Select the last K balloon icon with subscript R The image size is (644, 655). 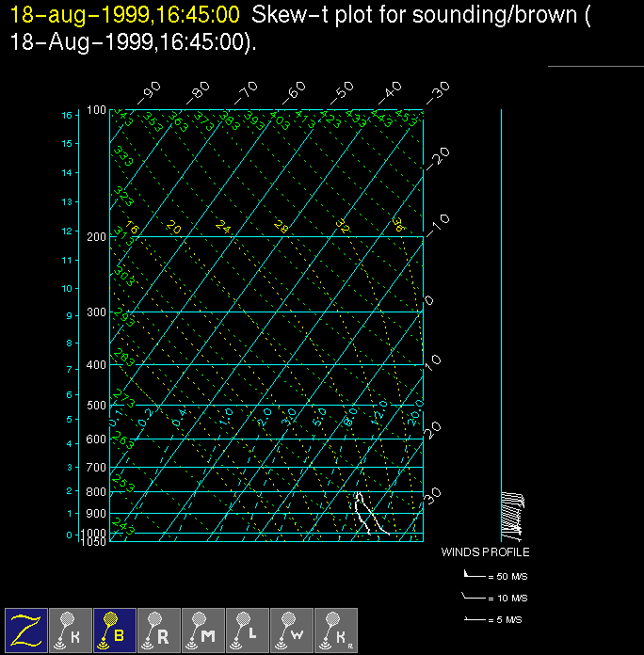point(336,629)
